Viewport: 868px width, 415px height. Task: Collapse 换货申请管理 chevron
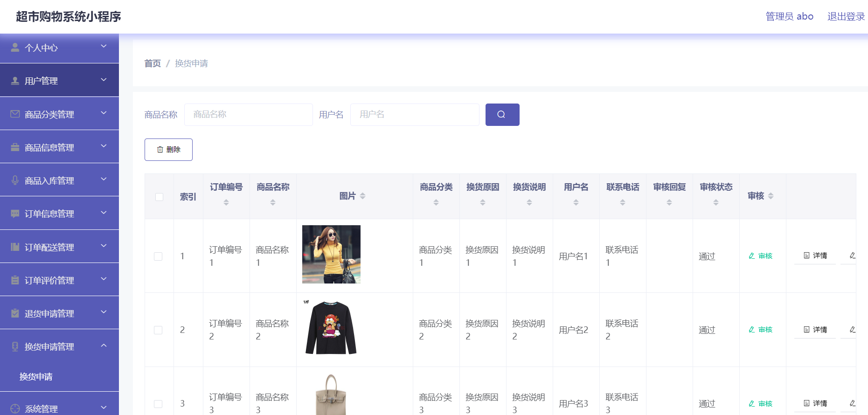(104, 346)
